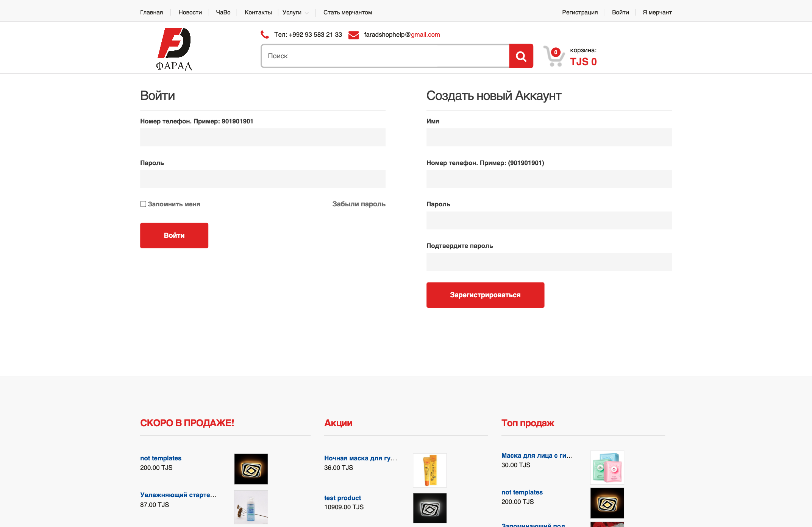Click Войти link in the top bar
The image size is (812, 527).
tap(620, 12)
